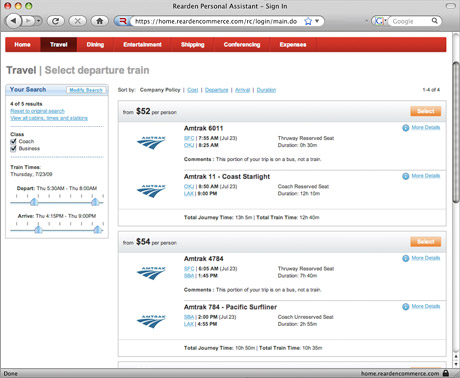Click OKJ station link at 8:50 AM

[189, 186]
